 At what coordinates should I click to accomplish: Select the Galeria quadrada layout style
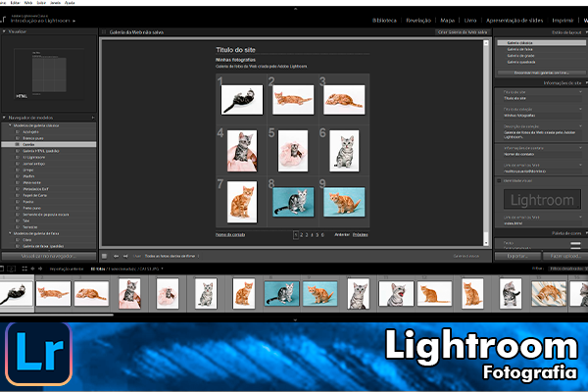(x=521, y=62)
